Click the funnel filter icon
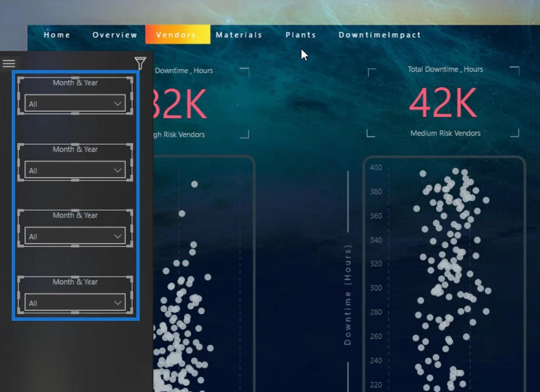 tap(140, 63)
